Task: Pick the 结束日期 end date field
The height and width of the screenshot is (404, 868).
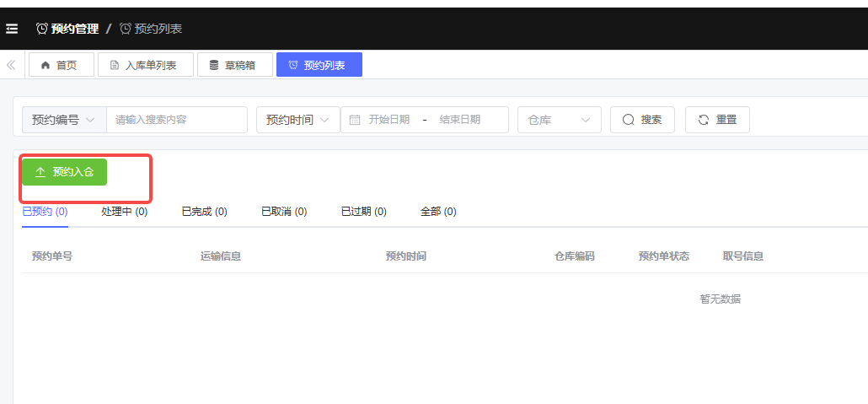Action: pos(460,120)
